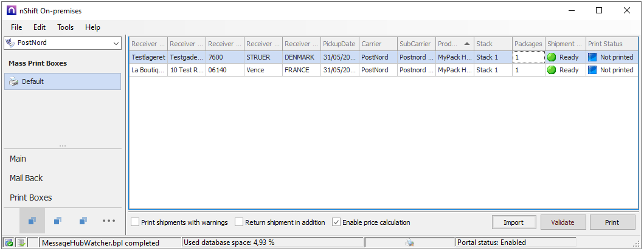
Task: Check Return shipment in addition
Action: pos(240,222)
